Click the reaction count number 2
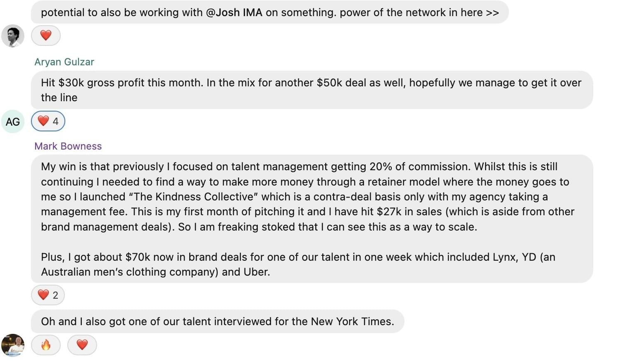This screenshot has width=640, height=364. pos(55,295)
